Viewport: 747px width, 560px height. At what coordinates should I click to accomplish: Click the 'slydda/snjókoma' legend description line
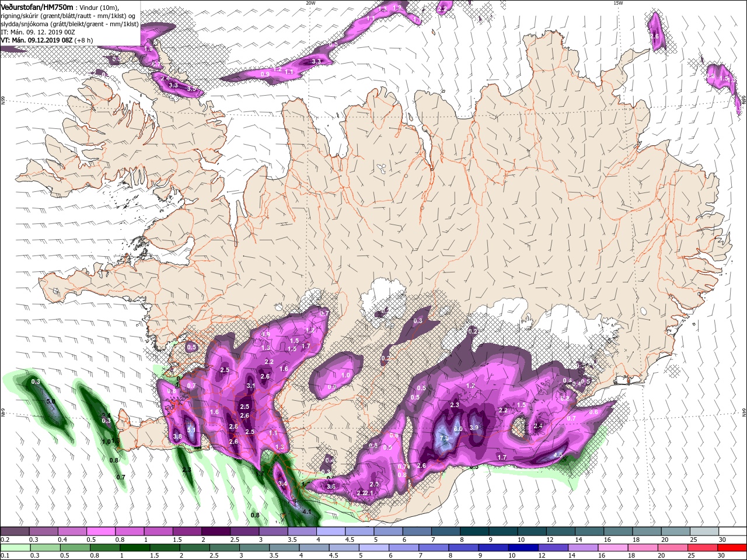coord(69,24)
